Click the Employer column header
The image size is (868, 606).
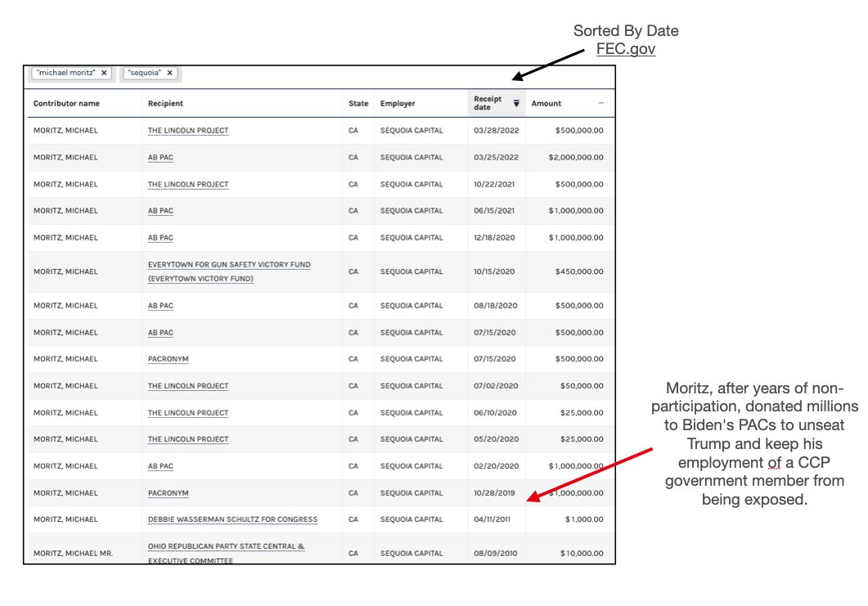(398, 104)
